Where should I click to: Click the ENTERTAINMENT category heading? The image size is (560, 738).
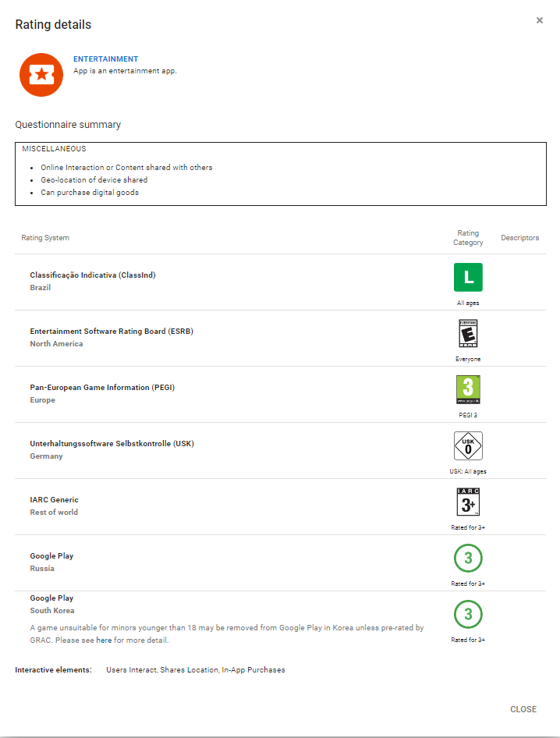105,59
